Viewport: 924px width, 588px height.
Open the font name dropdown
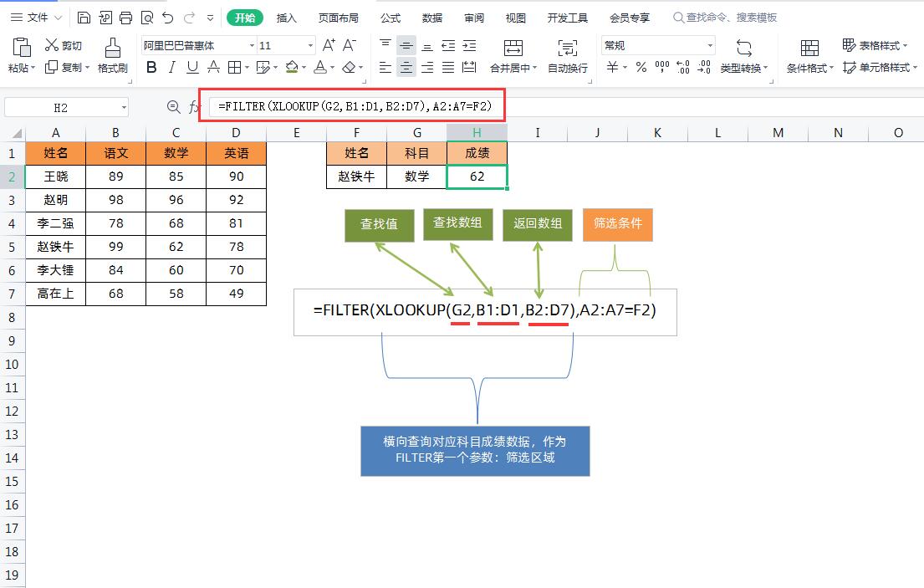click(252, 46)
